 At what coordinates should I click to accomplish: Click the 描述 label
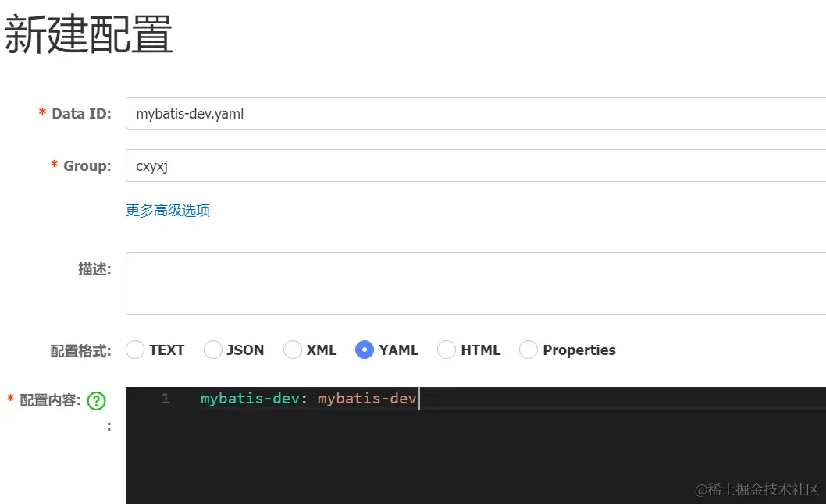coord(94,269)
